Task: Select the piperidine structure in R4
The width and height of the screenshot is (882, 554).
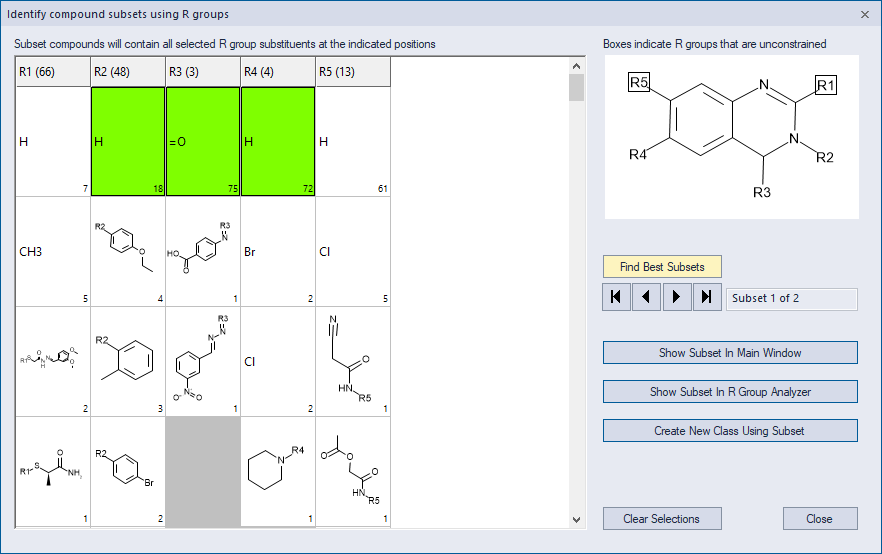Action: click(x=278, y=472)
